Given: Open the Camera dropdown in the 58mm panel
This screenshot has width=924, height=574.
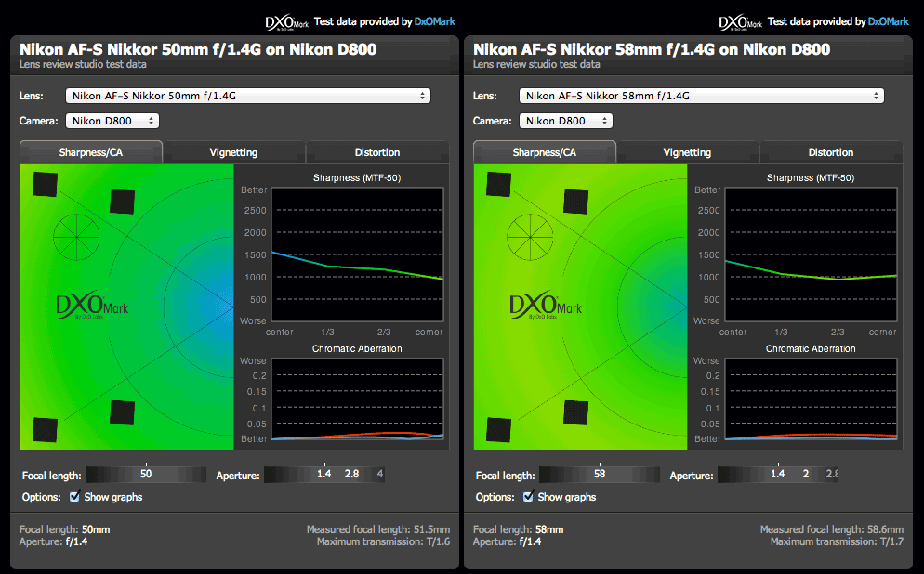Looking at the screenshot, I should 566,121.
